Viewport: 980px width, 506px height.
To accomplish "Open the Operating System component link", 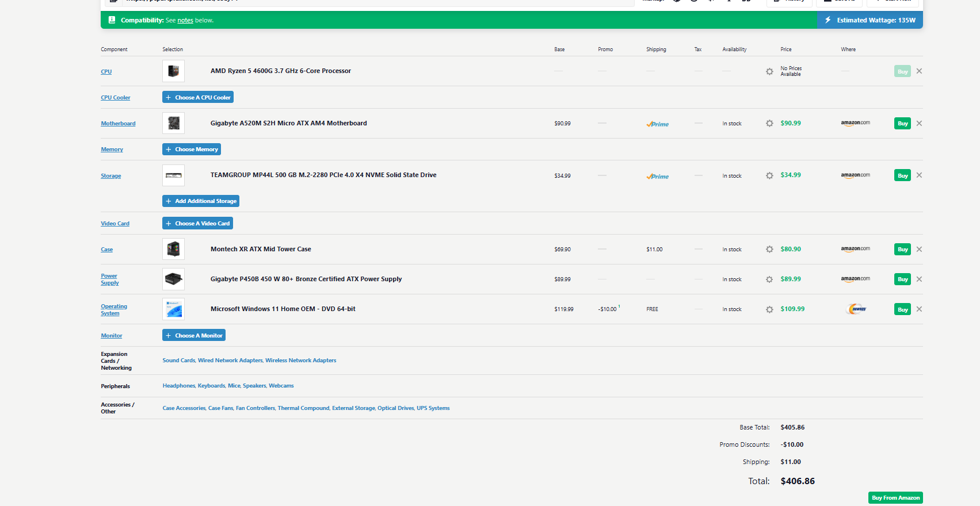I will tap(114, 310).
